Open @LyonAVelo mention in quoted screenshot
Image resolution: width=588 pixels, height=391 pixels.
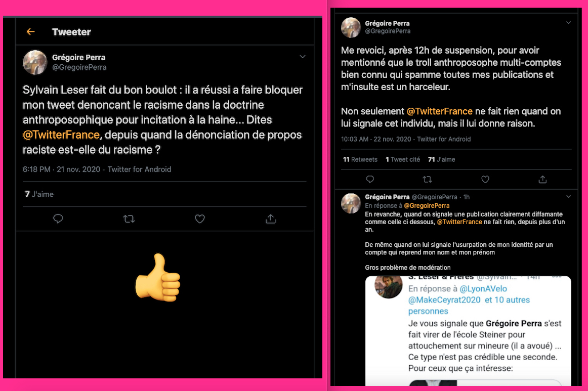coord(483,289)
